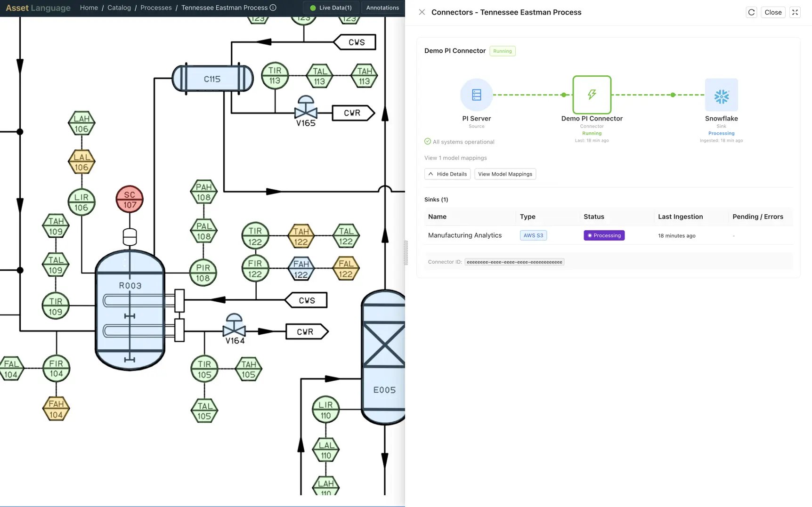Click the Processing status pill
This screenshot has height=507, width=812.
point(604,235)
